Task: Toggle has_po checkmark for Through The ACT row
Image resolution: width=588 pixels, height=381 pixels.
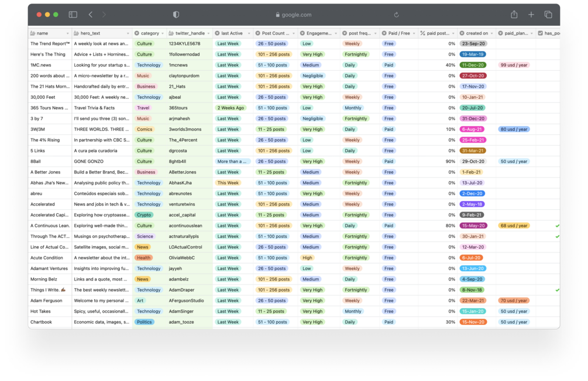Action: 557,237
